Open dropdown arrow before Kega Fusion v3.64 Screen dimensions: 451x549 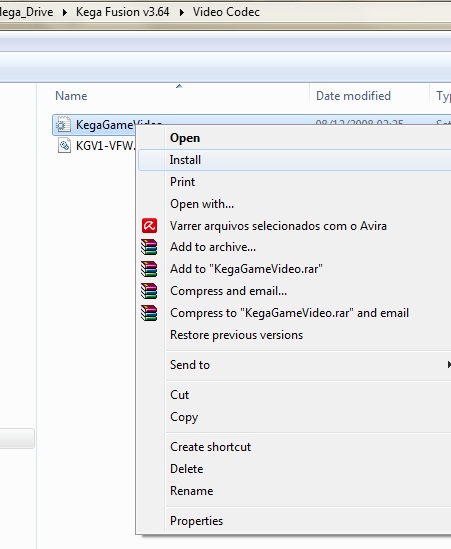pos(65,13)
